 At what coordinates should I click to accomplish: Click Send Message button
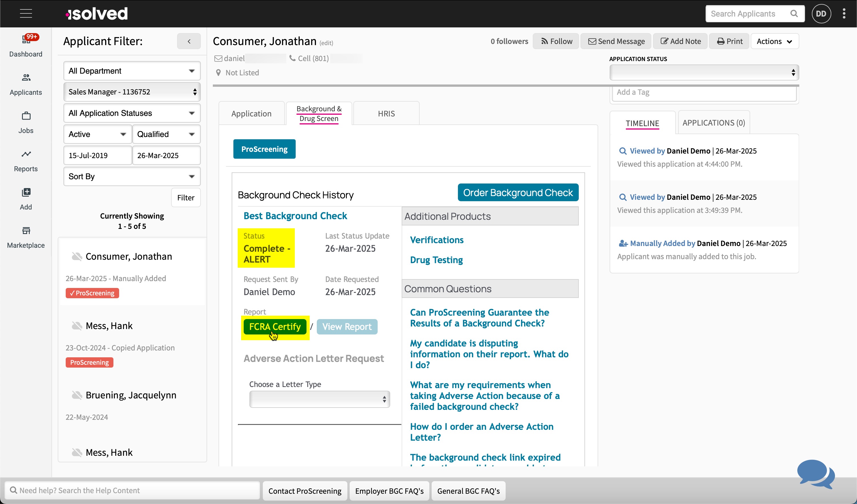pyautogui.click(x=616, y=41)
